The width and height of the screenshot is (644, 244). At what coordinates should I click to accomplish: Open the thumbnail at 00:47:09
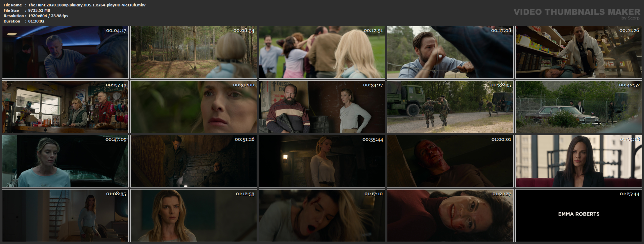(65, 161)
